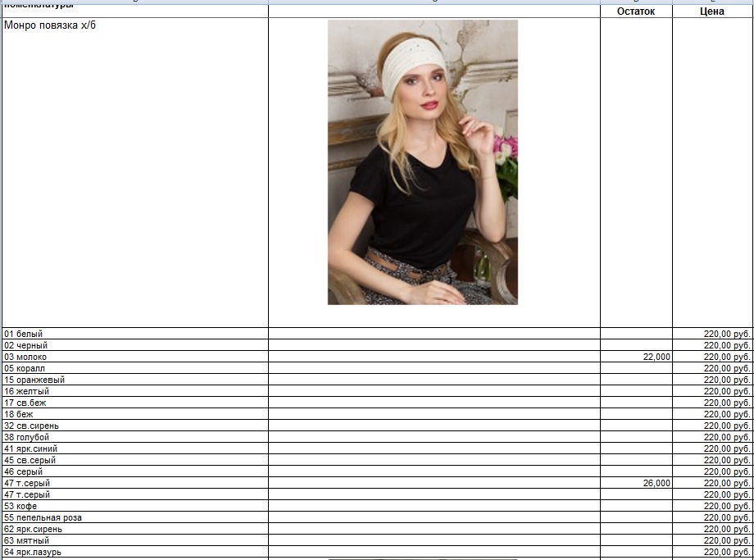
Task: Select the '53 кофе' cell
Action: pyautogui.click(x=135, y=506)
